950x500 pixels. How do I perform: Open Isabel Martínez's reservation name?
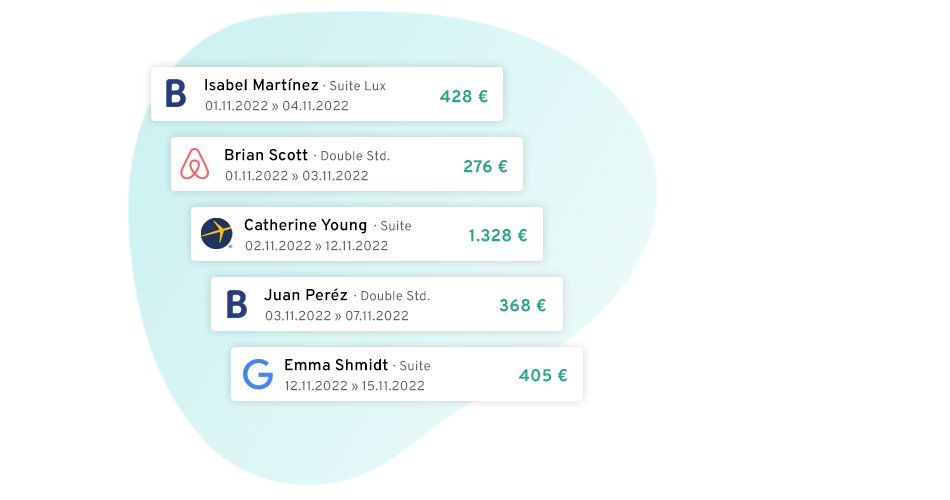coord(261,85)
